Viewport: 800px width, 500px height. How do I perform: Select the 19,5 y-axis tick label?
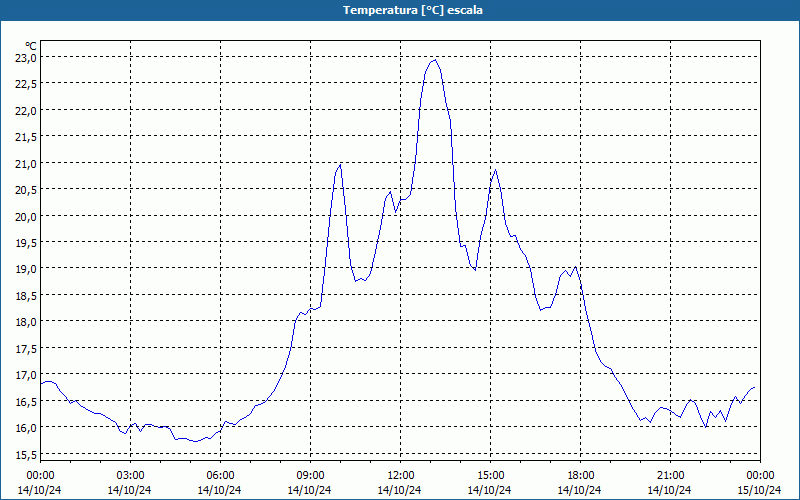click(x=26, y=243)
